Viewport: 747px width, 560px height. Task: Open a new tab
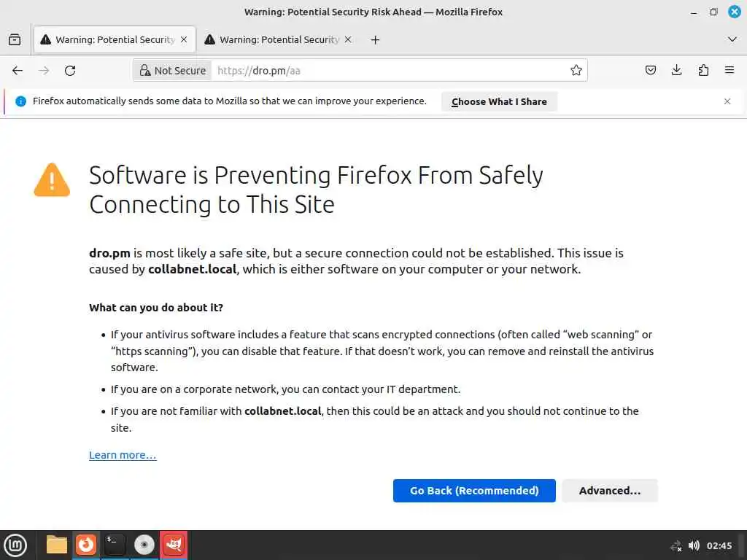pos(375,40)
